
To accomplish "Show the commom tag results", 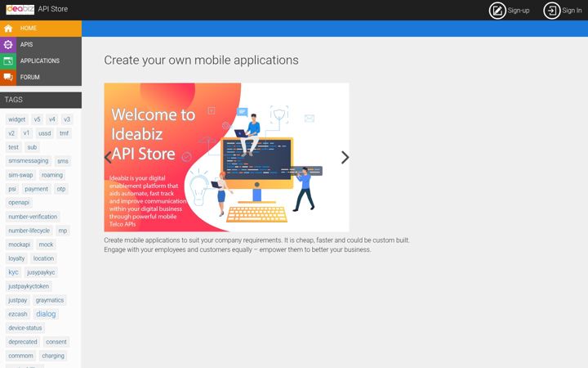I will 20,356.
